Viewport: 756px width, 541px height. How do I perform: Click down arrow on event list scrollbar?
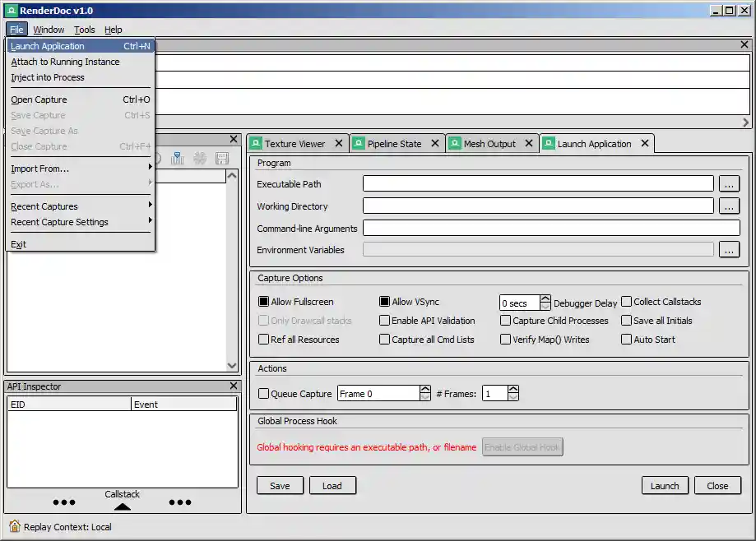[x=233, y=366]
